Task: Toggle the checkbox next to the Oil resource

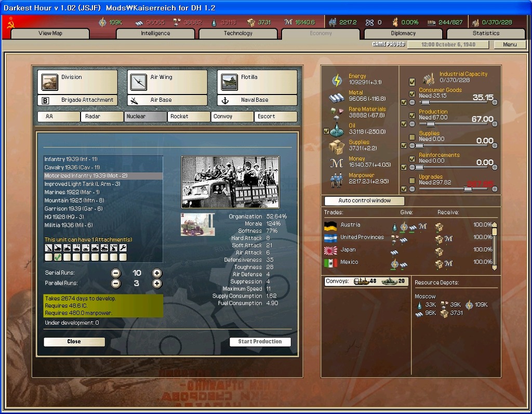Action: (326, 131)
